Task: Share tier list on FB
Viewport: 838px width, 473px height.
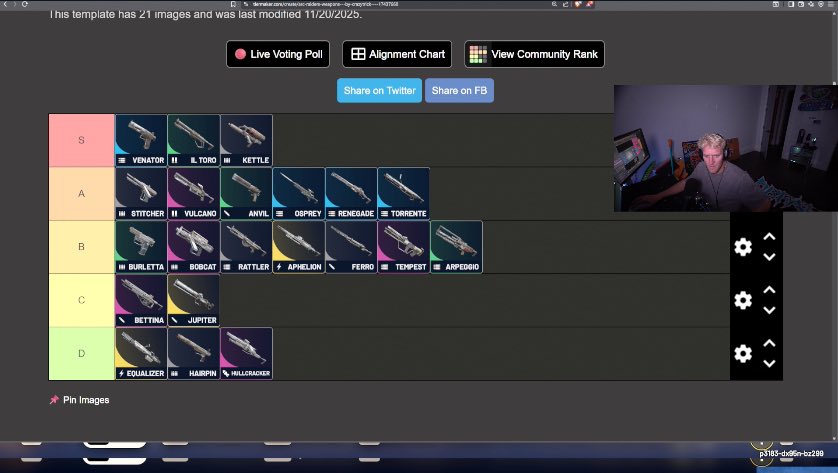Action: pos(459,90)
